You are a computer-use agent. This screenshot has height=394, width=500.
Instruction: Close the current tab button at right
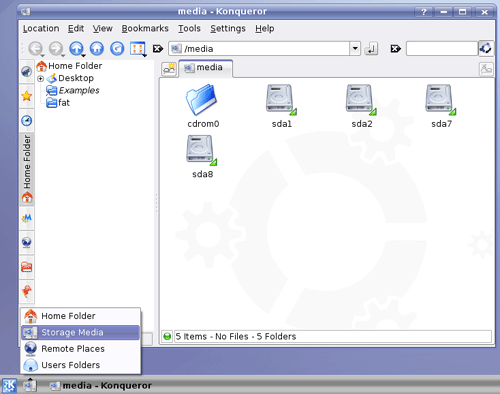(486, 69)
